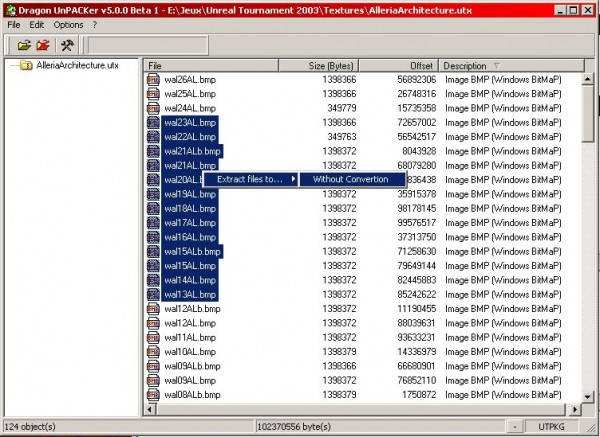Open Options via the hammer tools icon
This screenshot has width=600, height=437.
(x=67, y=45)
